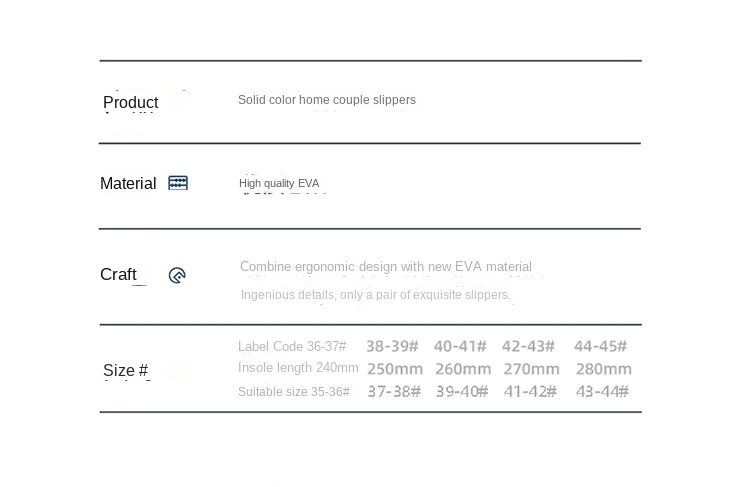Image resolution: width=750 pixels, height=487 pixels.
Task: Select label code 40-41#
Action: [460, 346]
